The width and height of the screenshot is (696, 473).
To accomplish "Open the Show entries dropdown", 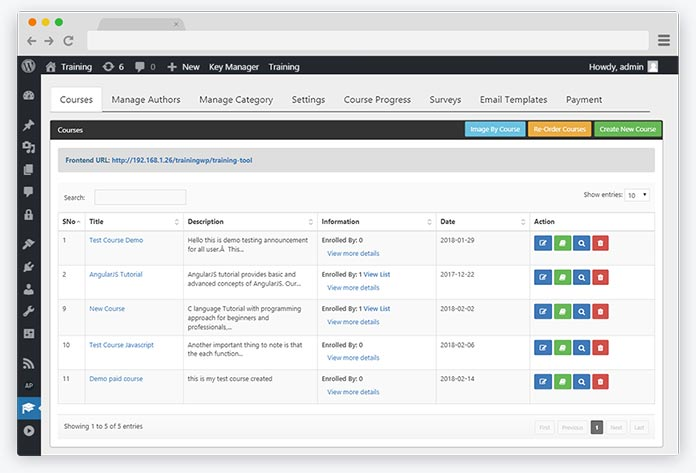I will point(637,195).
